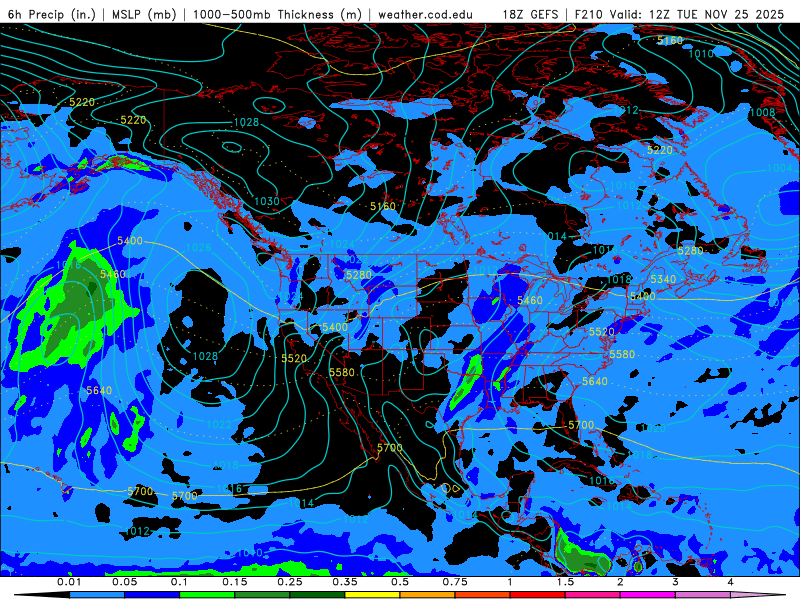Click the 1026 pressure contour label

pyautogui.click(x=198, y=247)
